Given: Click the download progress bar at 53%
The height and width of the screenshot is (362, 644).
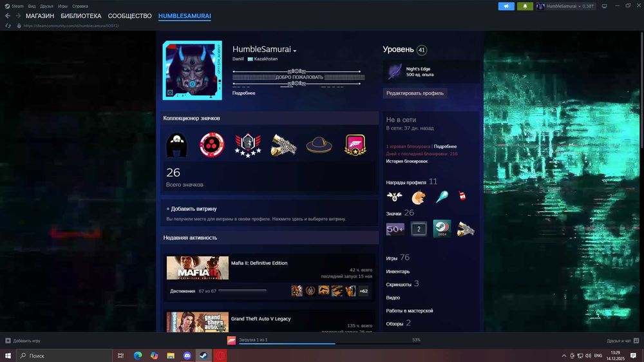Looking at the screenshot, I should coord(330,343).
